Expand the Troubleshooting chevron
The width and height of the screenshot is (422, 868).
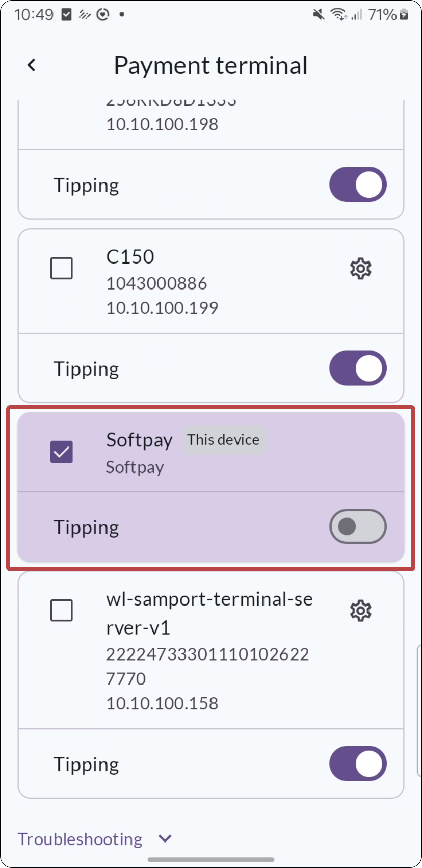pos(165,838)
